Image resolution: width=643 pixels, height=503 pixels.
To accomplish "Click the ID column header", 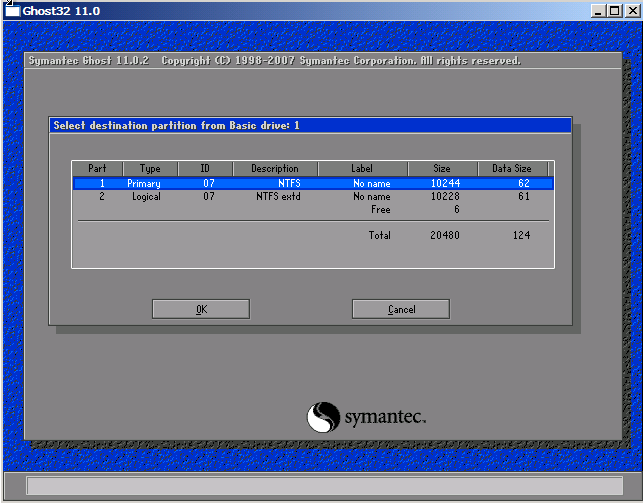I will (205, 168).
